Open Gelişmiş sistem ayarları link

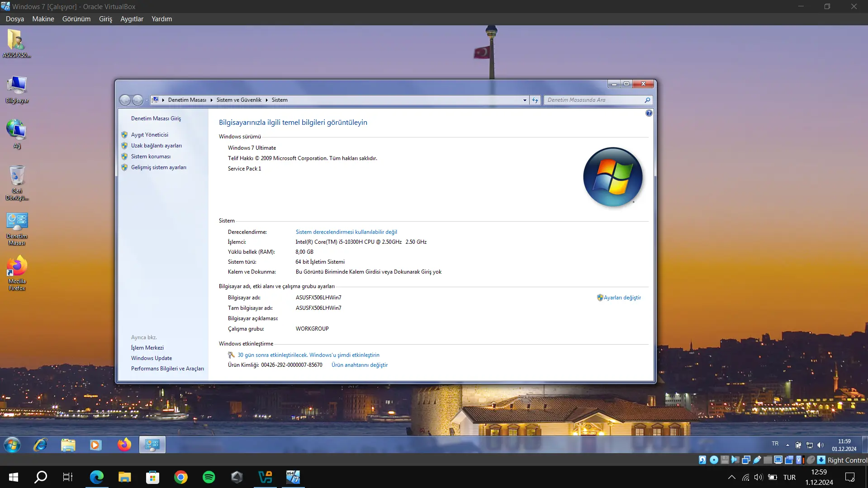(159, 167)
